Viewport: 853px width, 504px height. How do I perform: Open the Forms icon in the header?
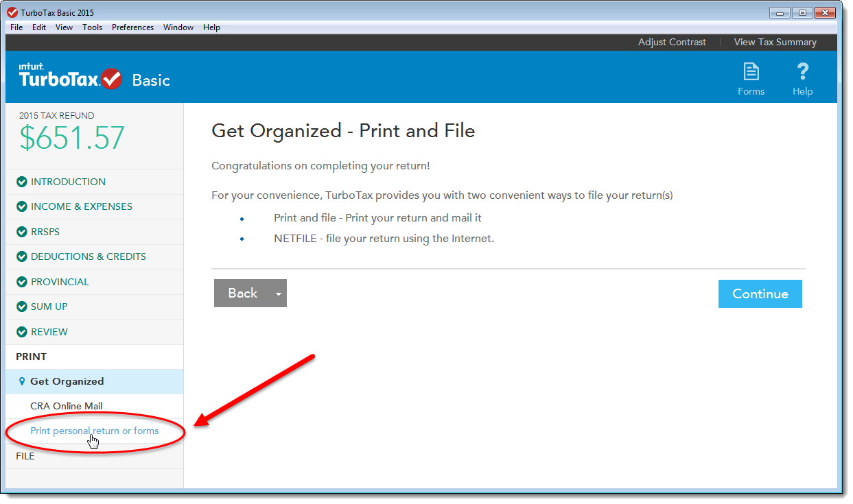pos(751,79)
